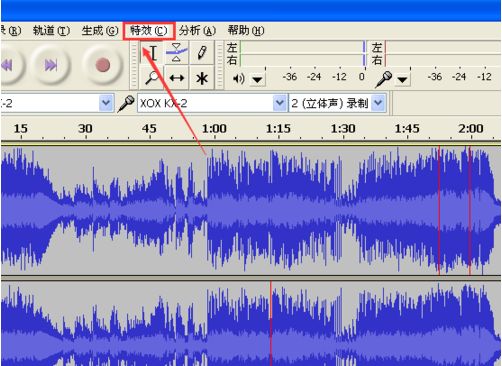Screen dimensions: 502x366
Task: Click the Record button
Action: coord(103,65)
